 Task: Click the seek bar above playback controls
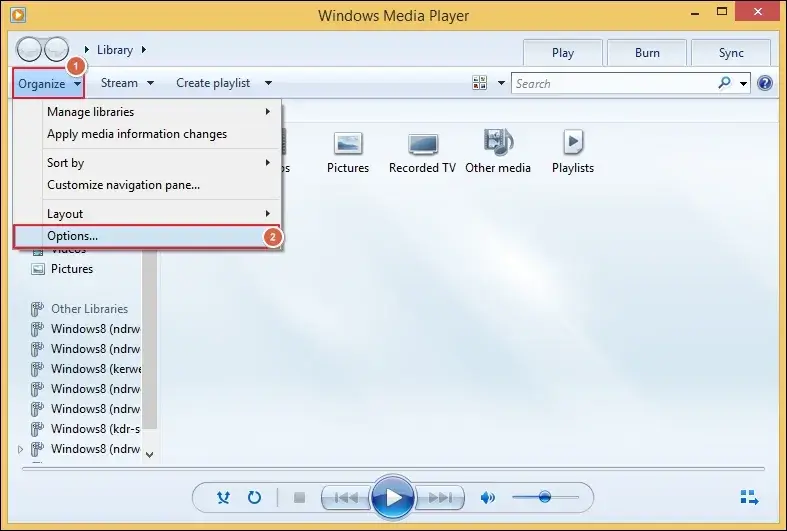tap(393, 469)
